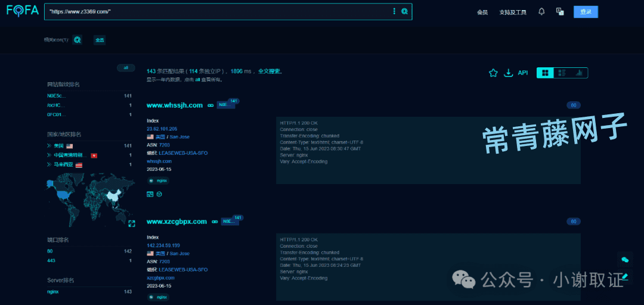Click the HTTP header box of xzcgbpx.com
644x305 pixels.
(x=428, y=267)
